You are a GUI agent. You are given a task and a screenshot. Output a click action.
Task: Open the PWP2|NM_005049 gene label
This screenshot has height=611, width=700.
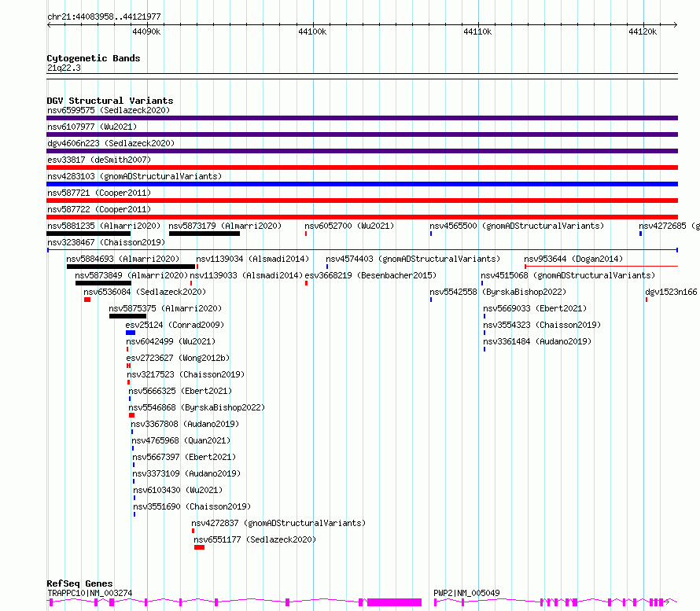pos(466,593)
